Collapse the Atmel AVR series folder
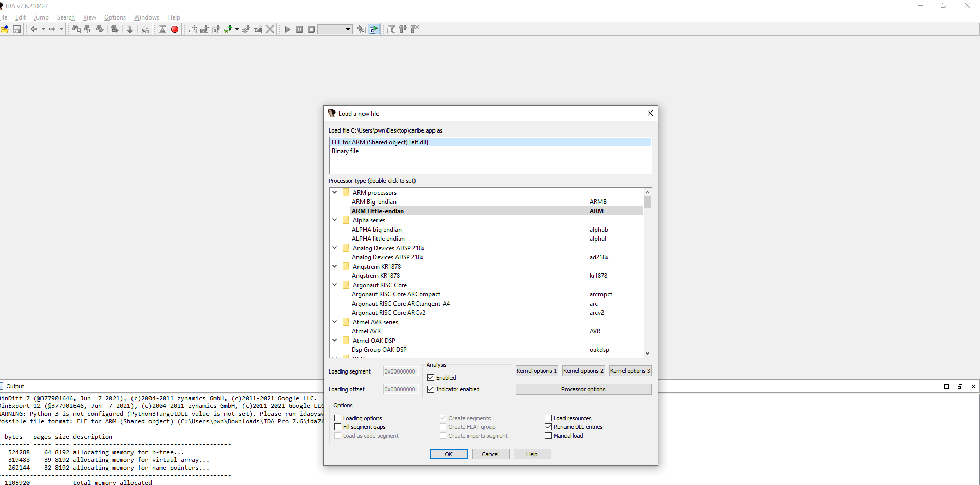The width and height of the screenshot is (980, 485). (335, 322)
